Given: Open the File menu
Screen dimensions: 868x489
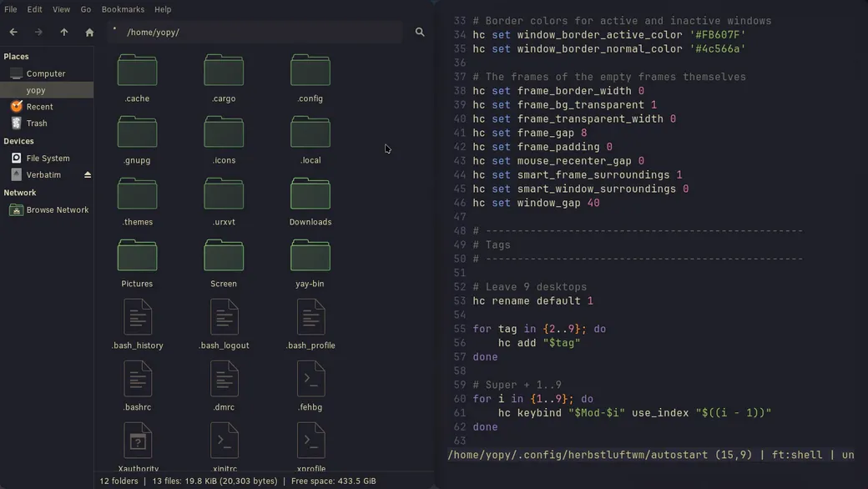Looking at the screenshot, I should (11, 9).
